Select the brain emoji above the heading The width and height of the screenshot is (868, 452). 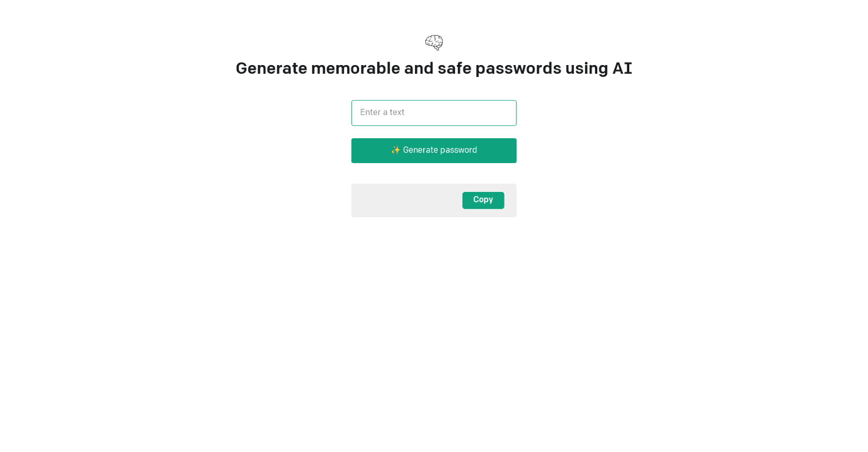[x=434, y=42]
